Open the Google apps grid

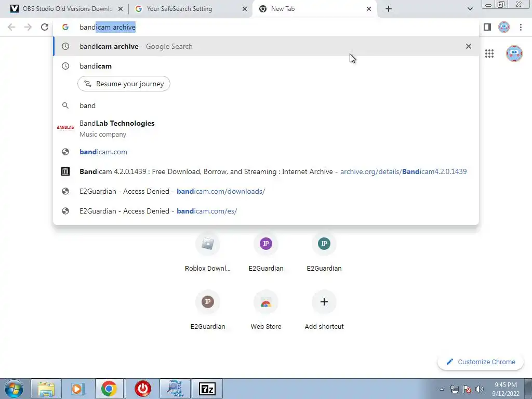point(489,54)
